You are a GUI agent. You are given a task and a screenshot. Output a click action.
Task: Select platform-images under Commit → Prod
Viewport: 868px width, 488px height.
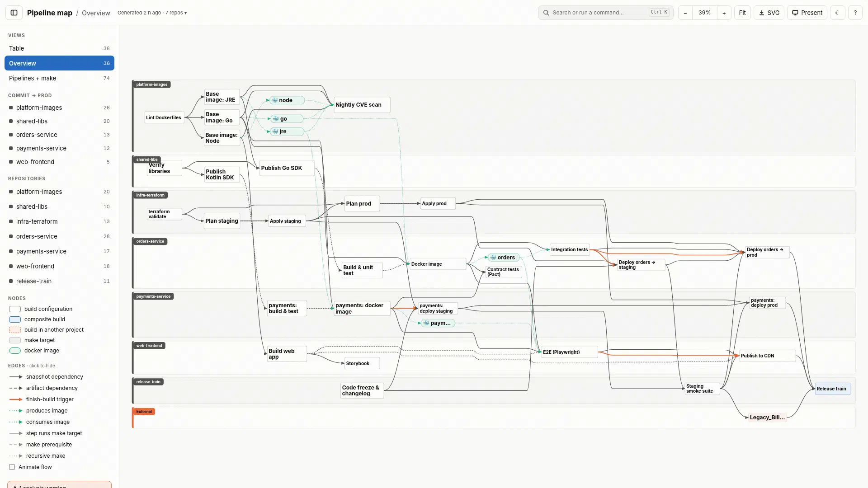point(59,108)
